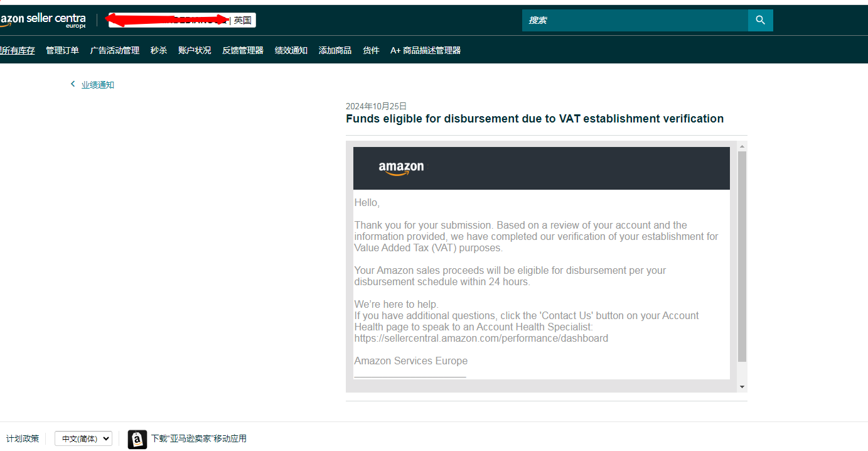Select the 绩效通知 navigation item
Viewport: 868px width, 451px height.
tap(291, 50)
